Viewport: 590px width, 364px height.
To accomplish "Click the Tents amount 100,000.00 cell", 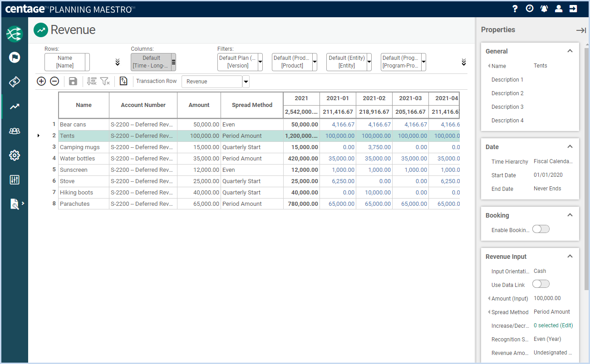I will (x=199, y=136).
